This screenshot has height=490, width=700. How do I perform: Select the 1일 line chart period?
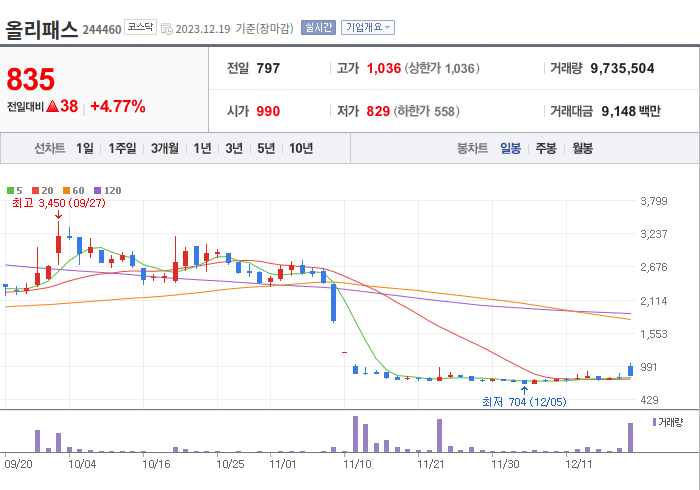[x=85, y=148]
